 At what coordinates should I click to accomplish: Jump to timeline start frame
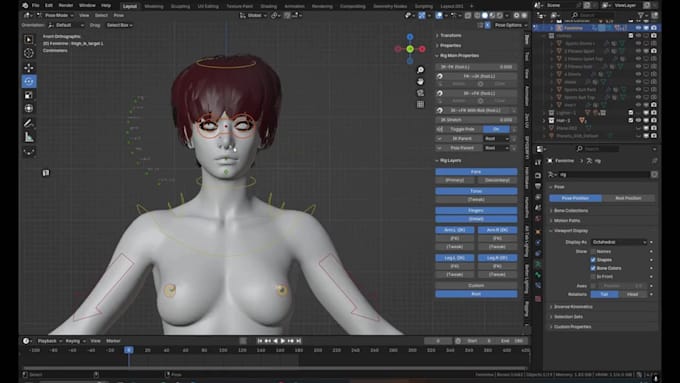coord(260,341)
